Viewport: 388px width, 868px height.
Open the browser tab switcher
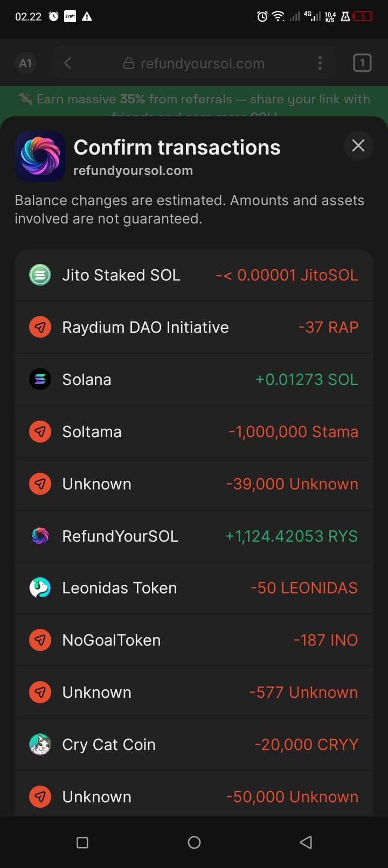point(362,64)
